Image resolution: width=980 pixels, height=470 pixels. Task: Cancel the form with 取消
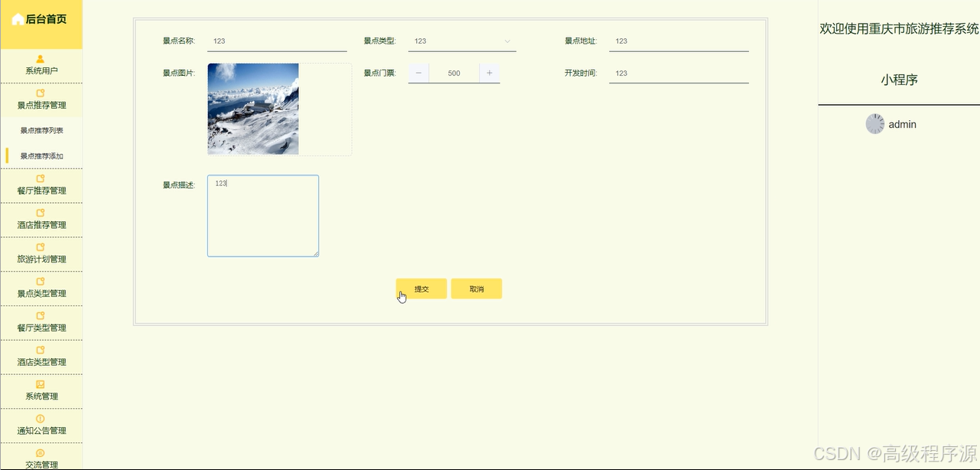pyautogui.click(x=477, y=289)
